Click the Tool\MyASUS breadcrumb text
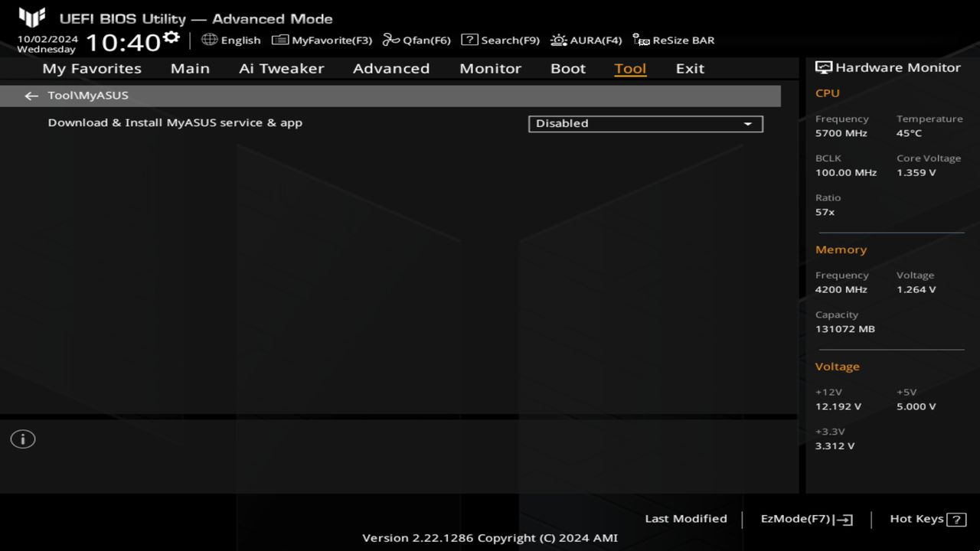980x551 pixels. [x=88, y=96]
